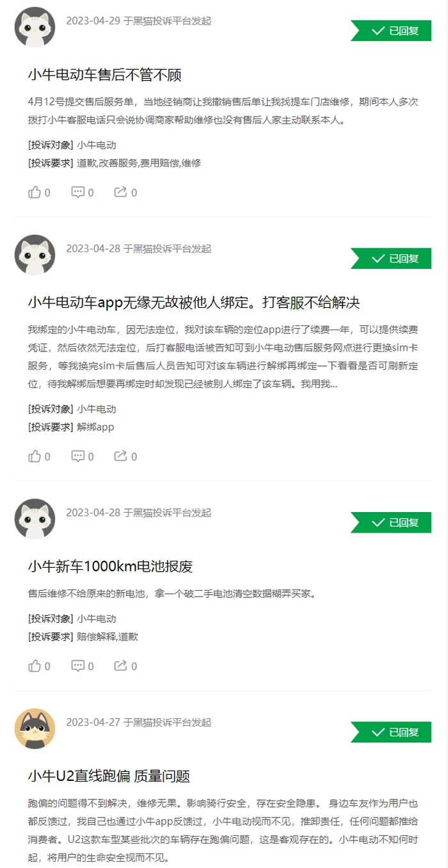Click 已回复 badge on U2直线跑偏 complaint
Viewport: 448px width, 868px height.
[391, 732]
